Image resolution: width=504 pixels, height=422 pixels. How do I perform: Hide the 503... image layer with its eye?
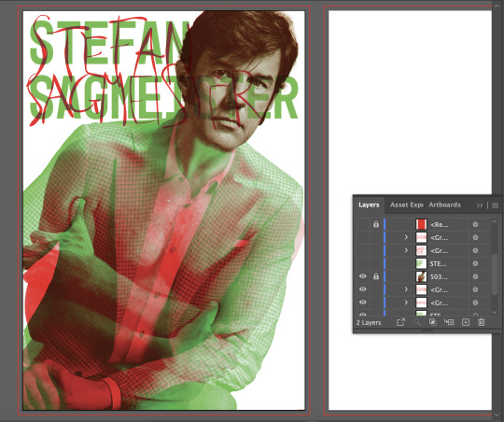coord(362,276)
